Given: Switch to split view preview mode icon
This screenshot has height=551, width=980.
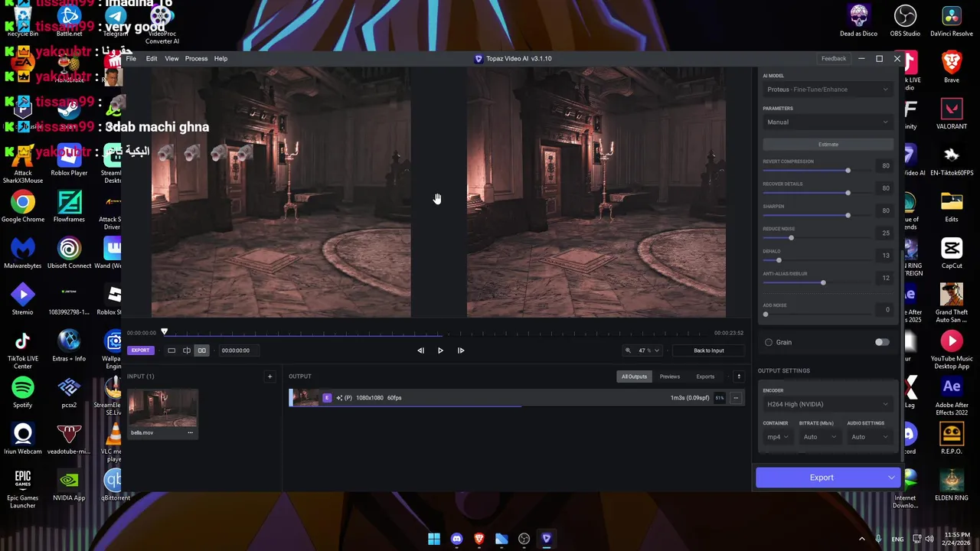Looking at the screenshot, I should (186, 350).
